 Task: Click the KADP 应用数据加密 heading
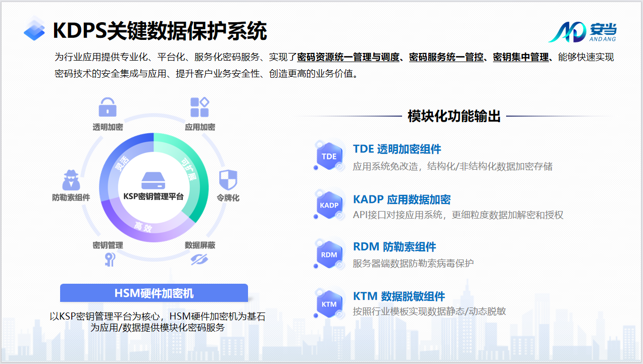(x=402, y=199)
